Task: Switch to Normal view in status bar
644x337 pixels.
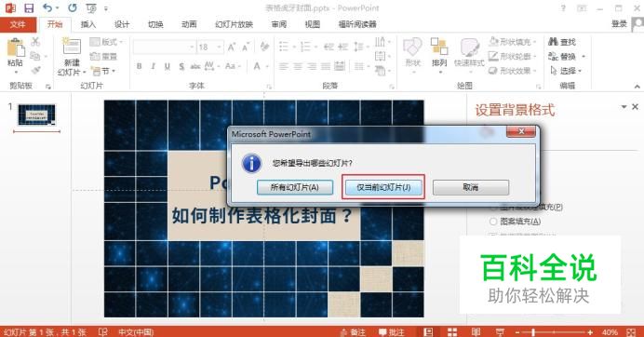Action: click(x=428, y=332)
